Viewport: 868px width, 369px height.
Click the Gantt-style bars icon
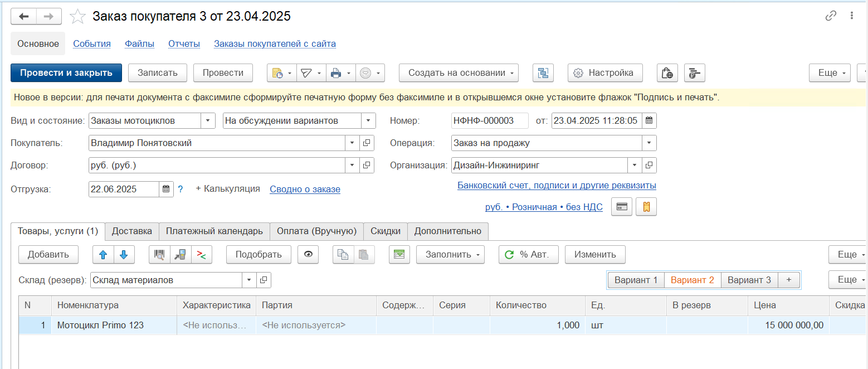click(694, 73)
